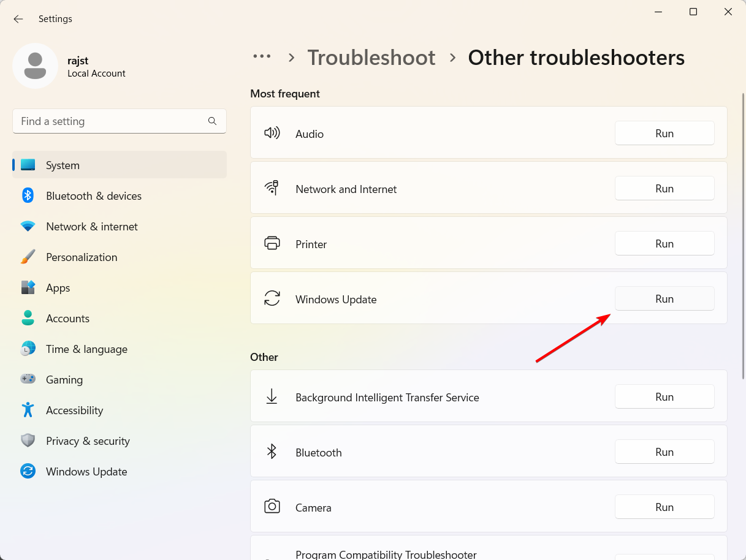The image size is (746, 560).
Task: Open the breadcrumb ellipsis menu
Action: point(262,56)
